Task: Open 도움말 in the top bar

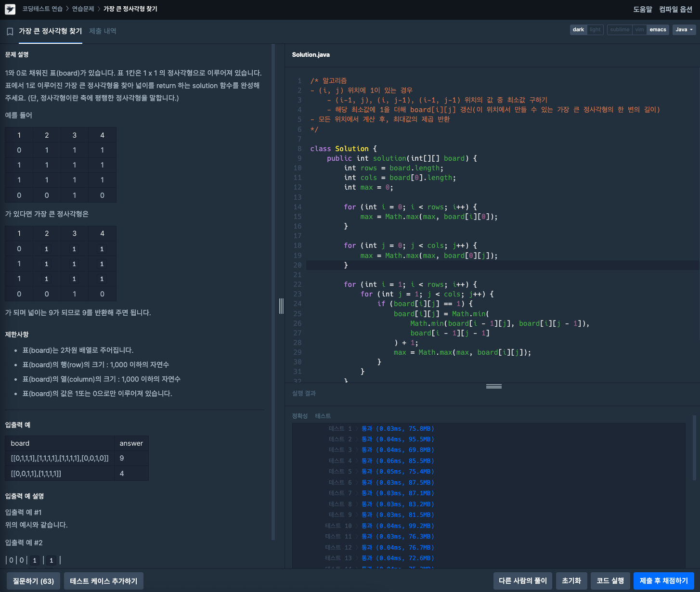Action: pos(643,10)
